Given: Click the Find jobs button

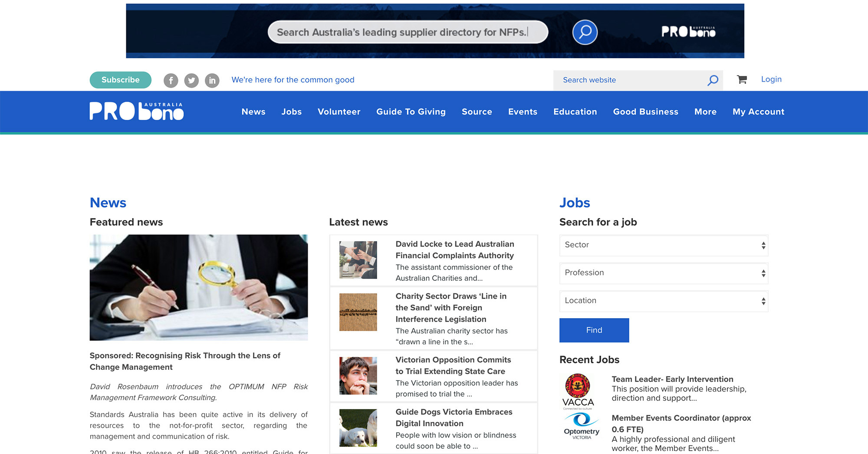Looking at the screenshot, I should (x=594, y=330).
